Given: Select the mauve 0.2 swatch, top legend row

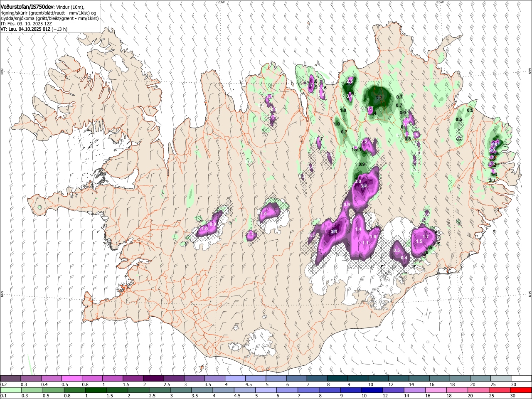Looking at the screenshot, I should pos(10,379).
